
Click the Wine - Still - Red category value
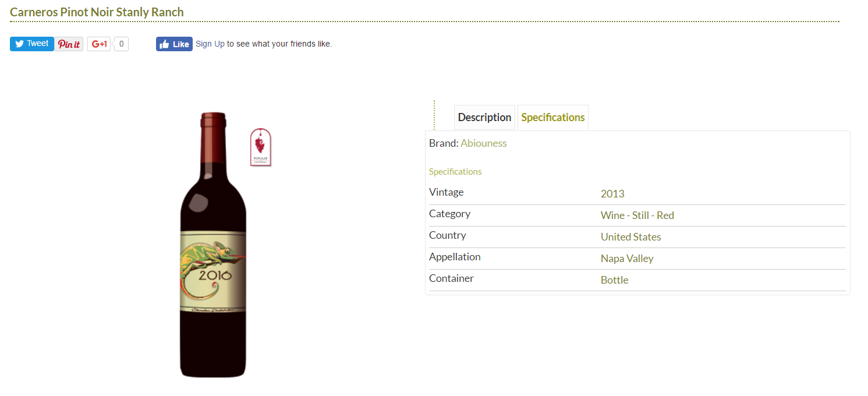coord(637,215)
